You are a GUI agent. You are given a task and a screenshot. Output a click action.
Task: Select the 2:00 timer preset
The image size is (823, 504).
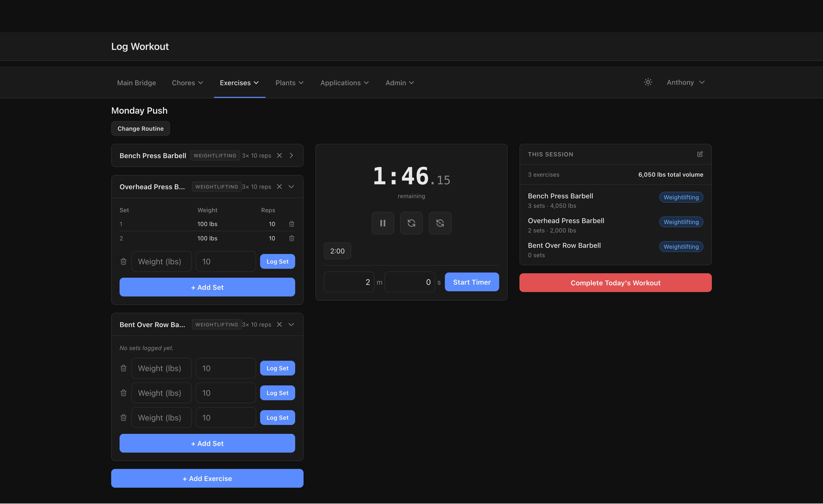click(337, 251)
